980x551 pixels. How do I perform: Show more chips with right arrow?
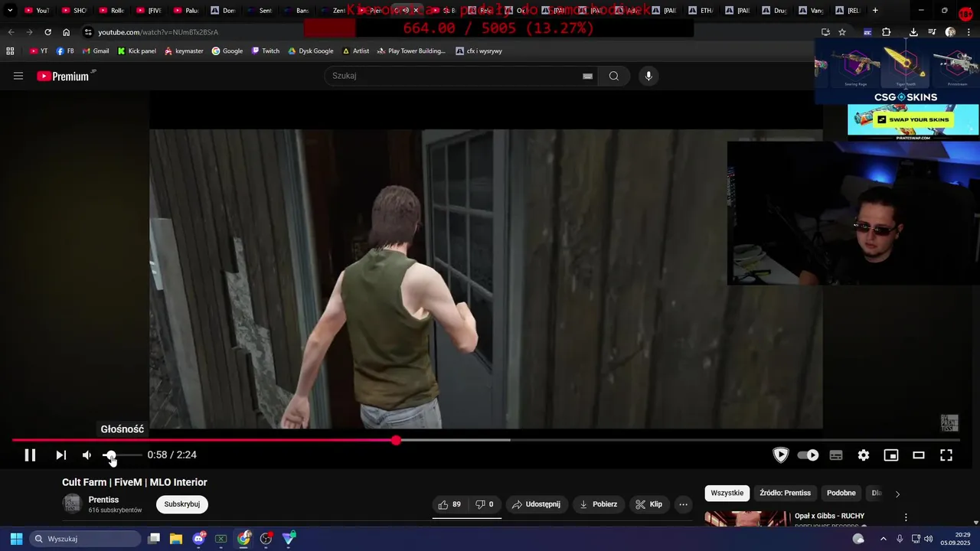[x=897, y=494]
